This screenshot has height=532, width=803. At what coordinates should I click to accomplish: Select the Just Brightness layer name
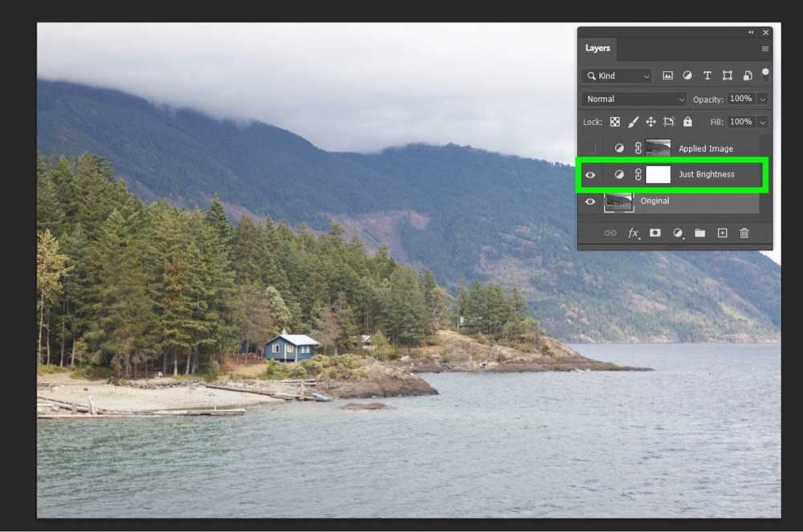(x=707, y=174)
